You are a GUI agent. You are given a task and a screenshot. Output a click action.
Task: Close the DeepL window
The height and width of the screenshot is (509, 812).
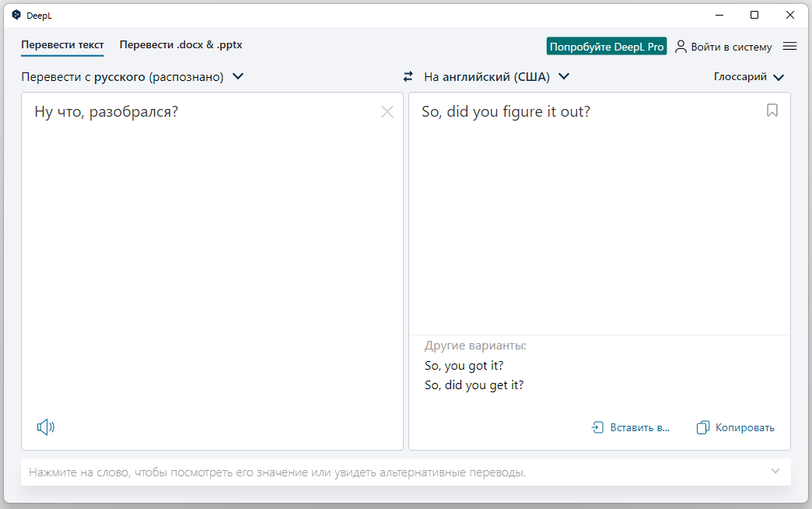coord(789,15)
